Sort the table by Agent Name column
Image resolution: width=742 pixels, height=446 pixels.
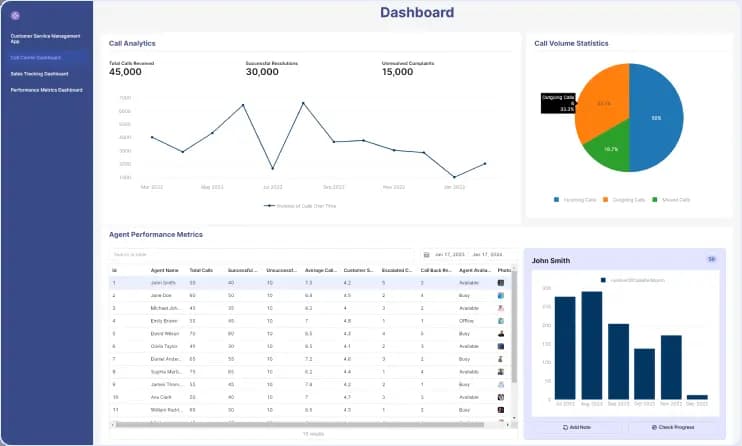coord(164,270)
